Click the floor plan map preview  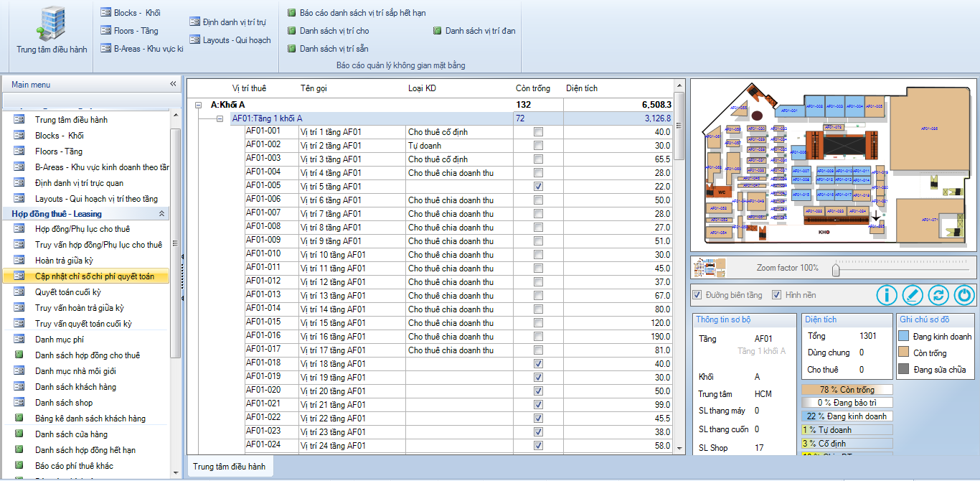(x=833, y=164)
